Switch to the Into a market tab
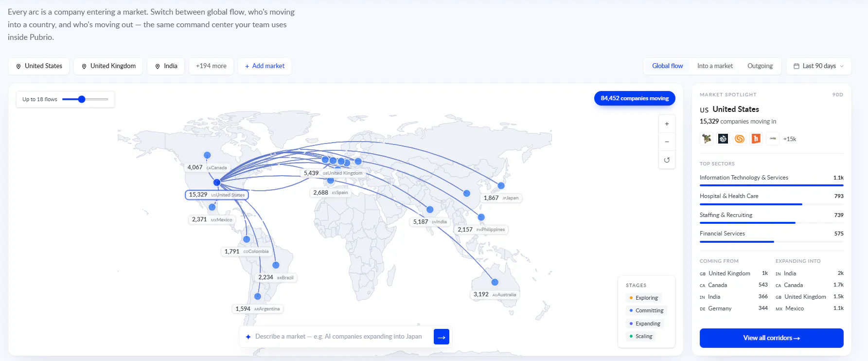 [715, 66]
